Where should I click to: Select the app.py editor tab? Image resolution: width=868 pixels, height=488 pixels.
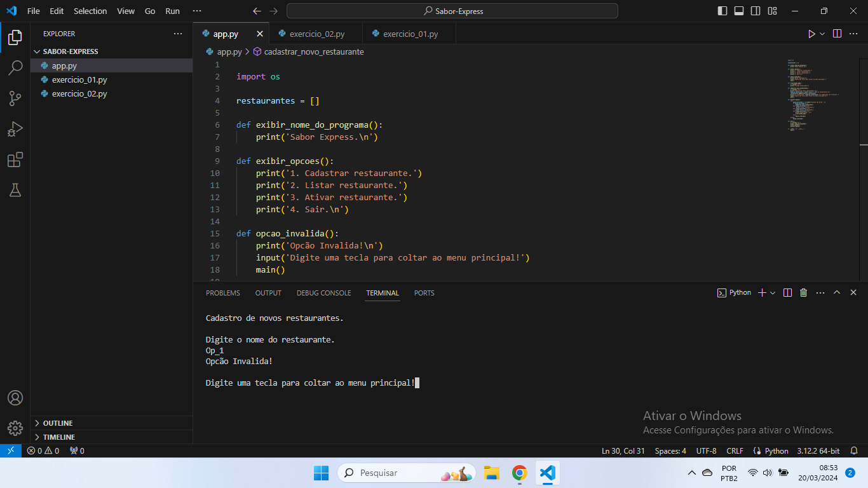click(226, 34)
